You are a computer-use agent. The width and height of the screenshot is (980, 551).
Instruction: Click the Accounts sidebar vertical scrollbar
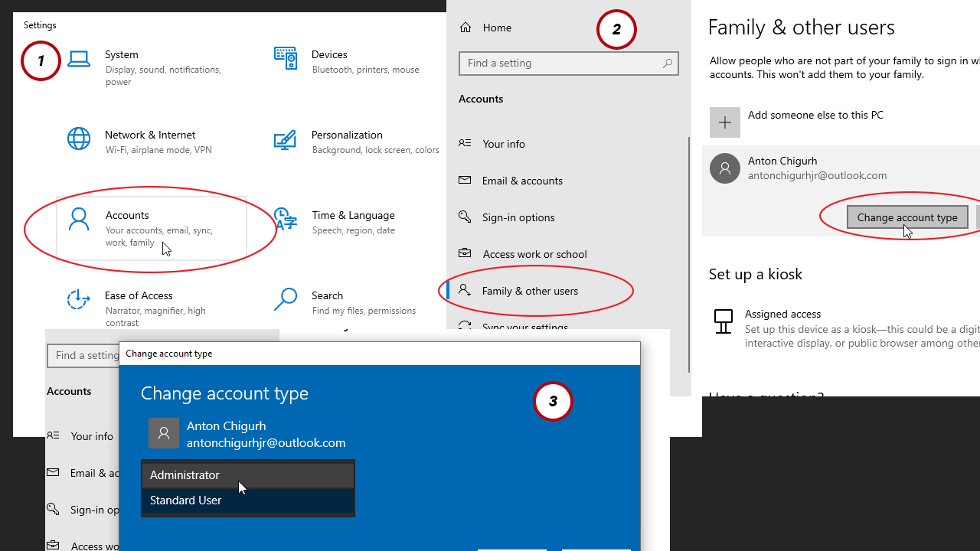[688, 255]
